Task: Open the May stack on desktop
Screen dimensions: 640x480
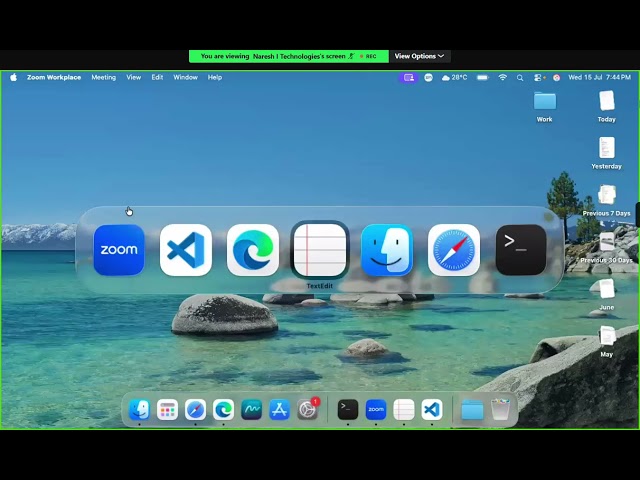Action: (607, 342)
